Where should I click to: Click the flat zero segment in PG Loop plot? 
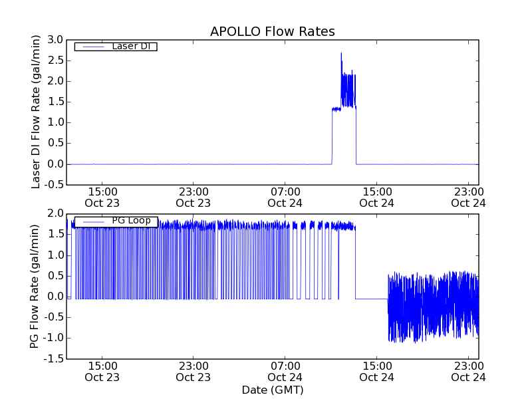pyautogui.click(x=372, y=299)
